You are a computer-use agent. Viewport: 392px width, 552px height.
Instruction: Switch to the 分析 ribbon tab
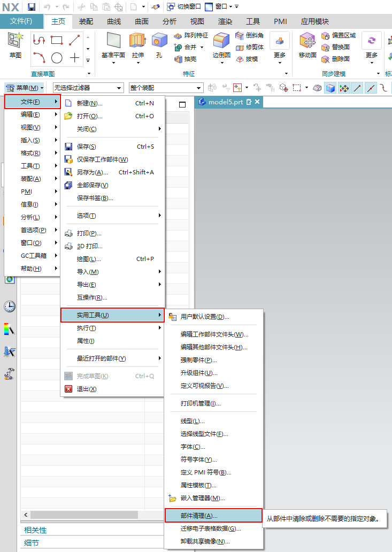(169, 21)
